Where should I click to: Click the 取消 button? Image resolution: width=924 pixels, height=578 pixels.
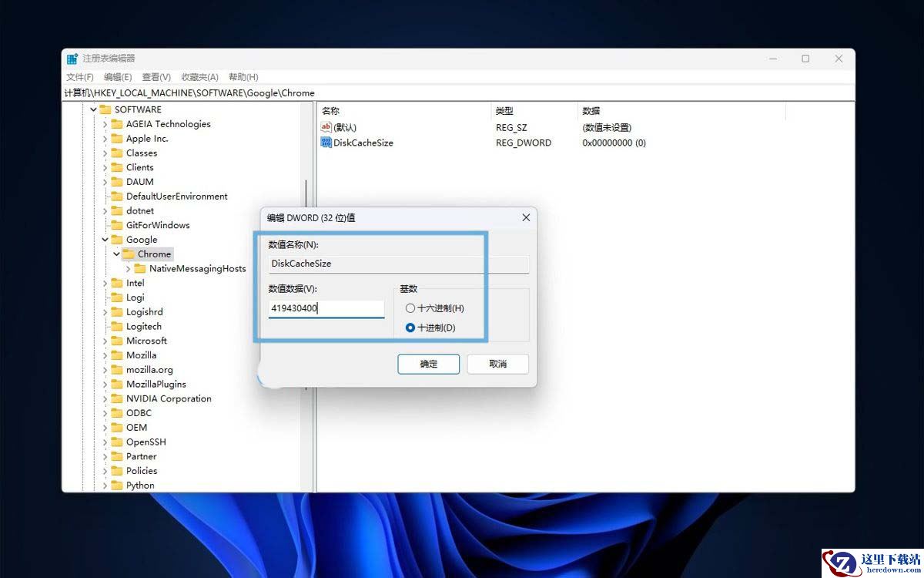click(x=498, y=365)
